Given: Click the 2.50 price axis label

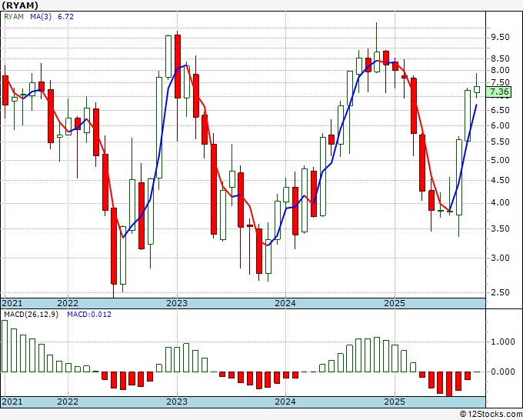Looking at the screenshot, I should 500,292.
